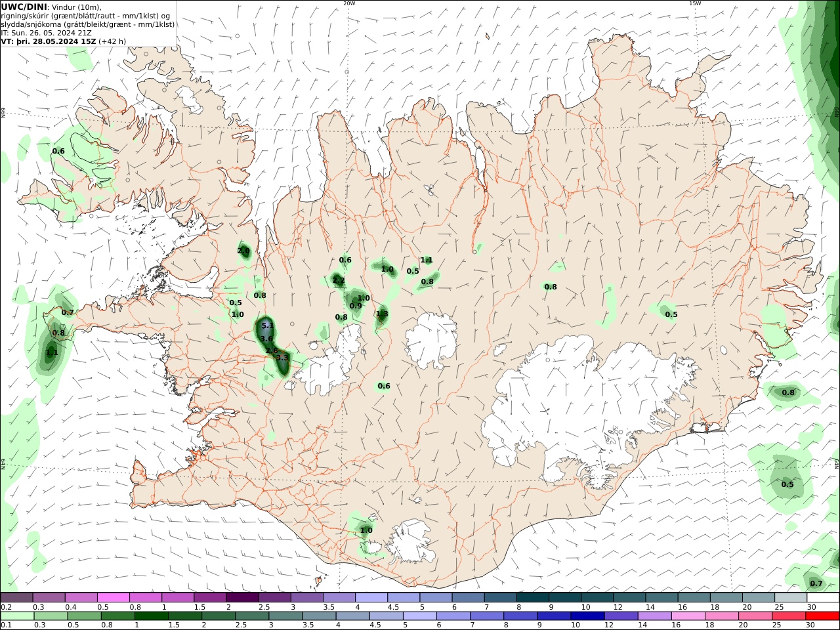Click the 20W longitude label
This screenshot has height=630, width=840.
349,3
